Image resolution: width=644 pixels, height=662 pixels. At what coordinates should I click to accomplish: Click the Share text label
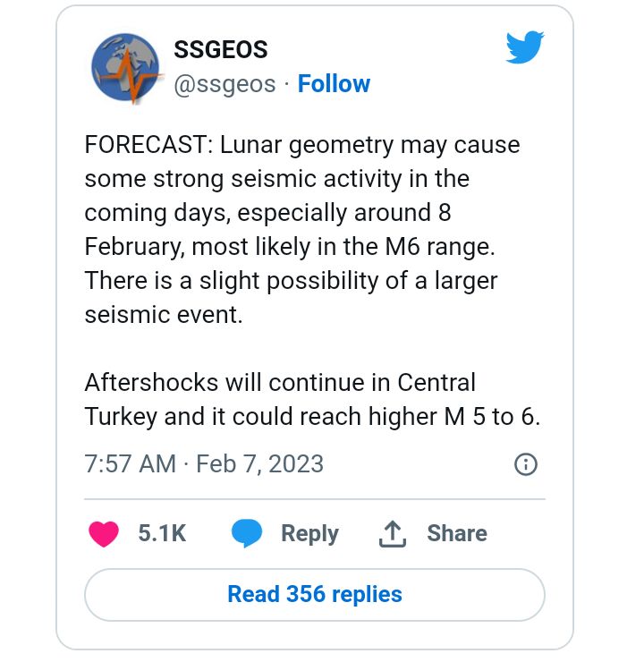tap(457, 533)
